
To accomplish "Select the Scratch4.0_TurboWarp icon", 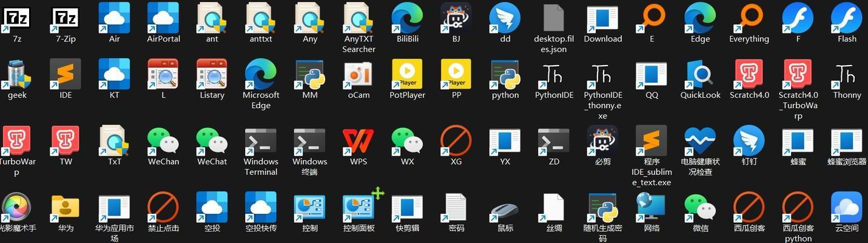I will [x=798, y=74].
